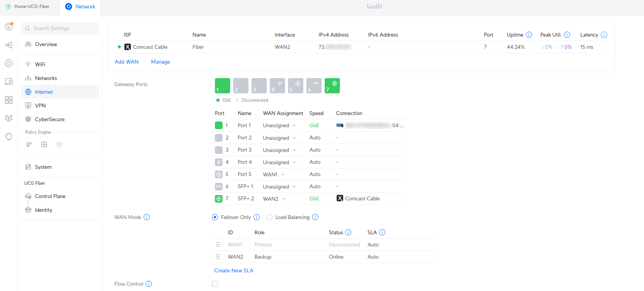Switch to the Home-UCG-Fiber tab
The height and width of the screenshot is (291, 644).
28,6
